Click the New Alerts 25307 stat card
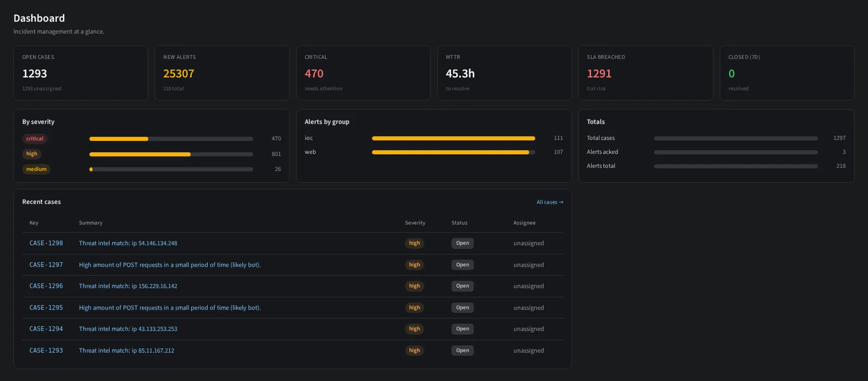 222,73
